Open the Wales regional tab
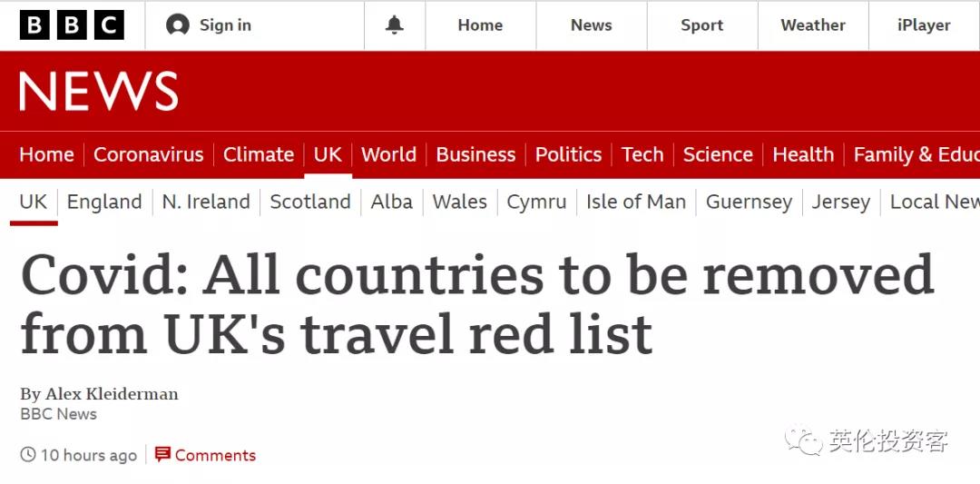Image resolution: width=980 pixels, height=484 pixels. coord(459,202)
